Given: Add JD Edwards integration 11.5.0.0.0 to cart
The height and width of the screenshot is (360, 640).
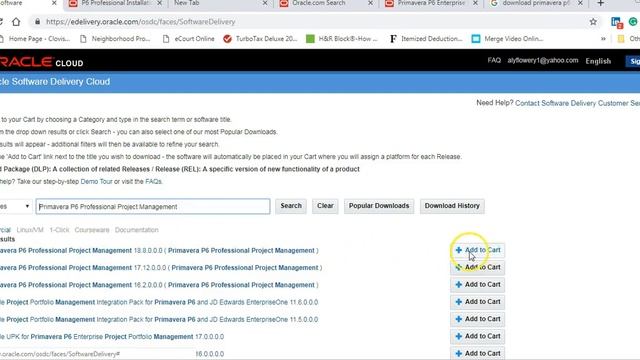Looking at the screenshot, I should point(478,319).
